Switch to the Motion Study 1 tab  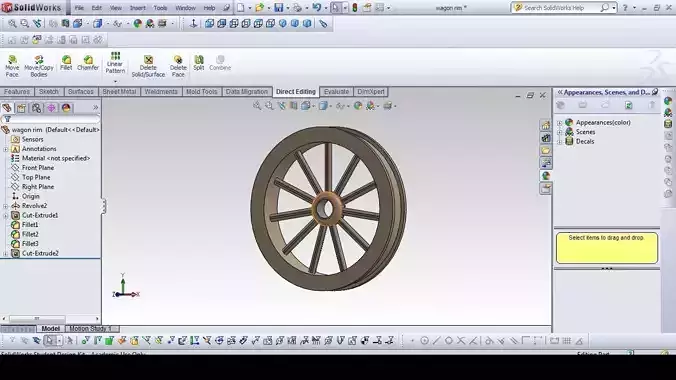[91, 329]
